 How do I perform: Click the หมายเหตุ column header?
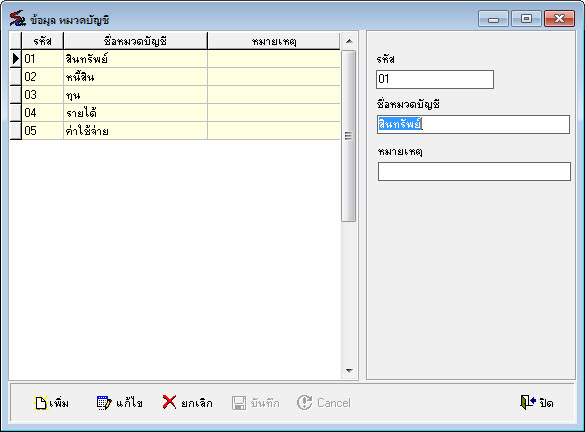pos(274,41)
